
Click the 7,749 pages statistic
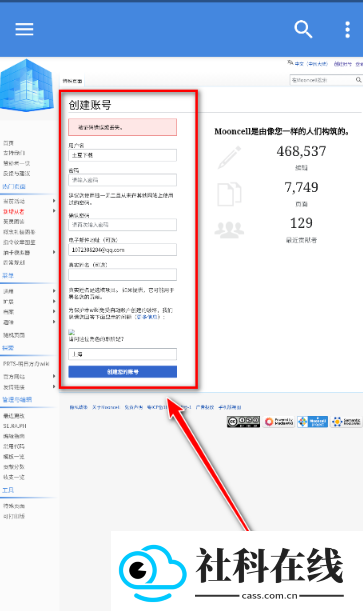[301, 187]
